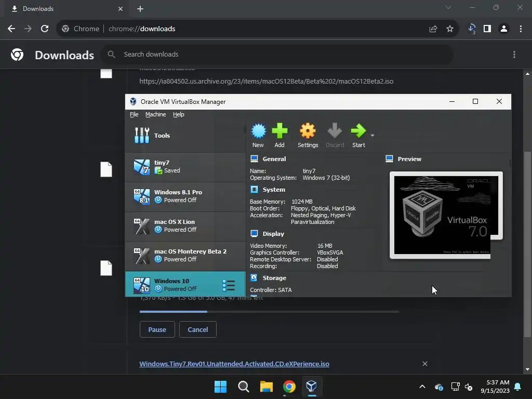The image size is (532, 399).
Task: Click the Add machine green plus icon
Action: [280, 136]
